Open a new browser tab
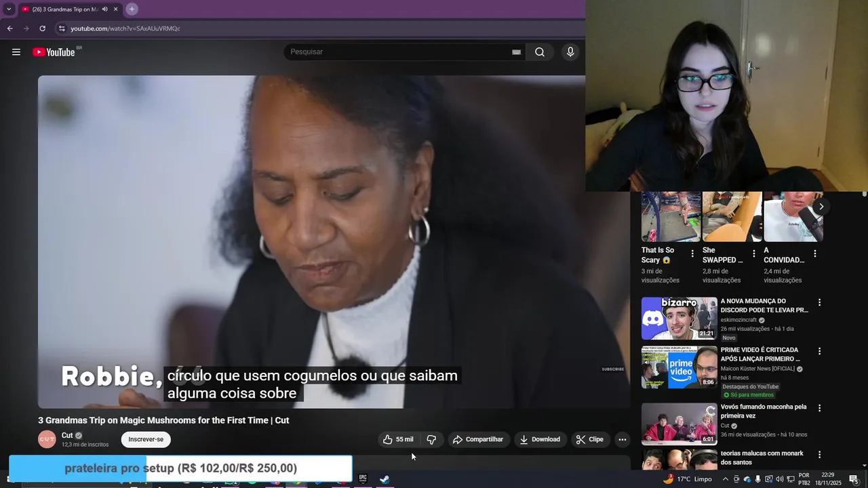This screenshot has height=488, width=868. click(x=132, y=9)
